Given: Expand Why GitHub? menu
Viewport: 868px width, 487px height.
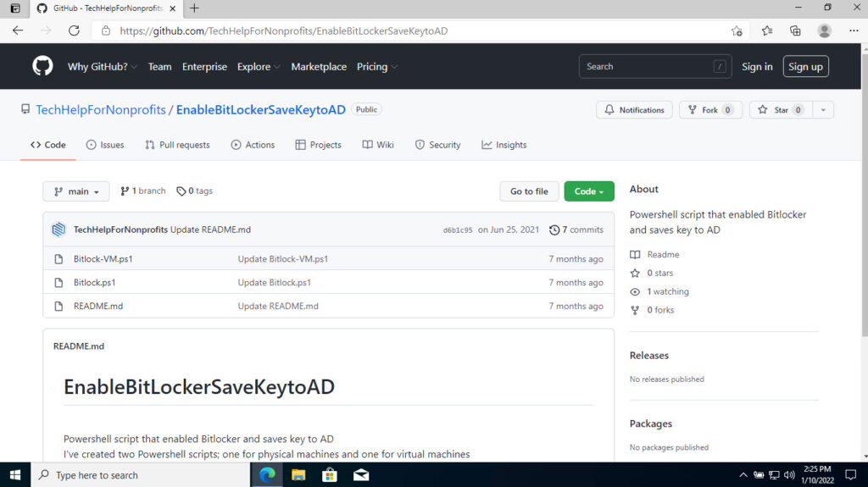Looking at the screenshot, I should (103, 66).
